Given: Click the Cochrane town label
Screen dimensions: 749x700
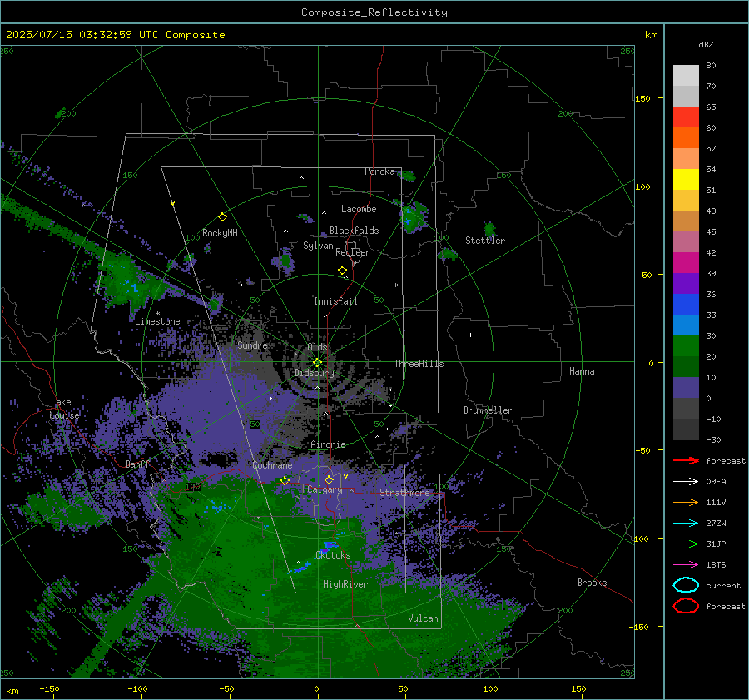Looking at the screenshot, I should pos(272,465).
